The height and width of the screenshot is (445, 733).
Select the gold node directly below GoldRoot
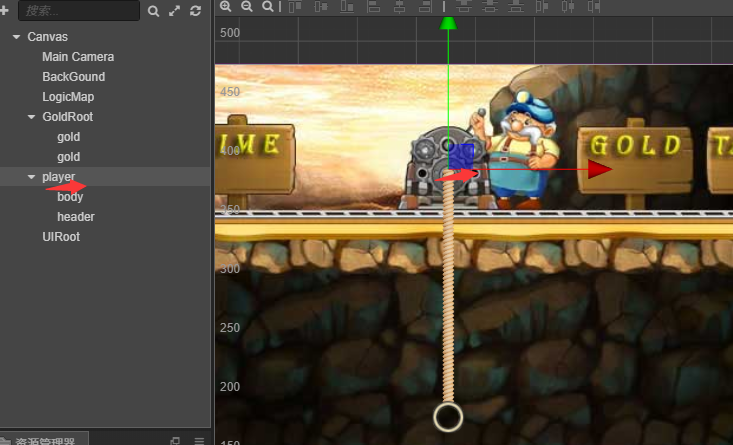pos(69,137)
